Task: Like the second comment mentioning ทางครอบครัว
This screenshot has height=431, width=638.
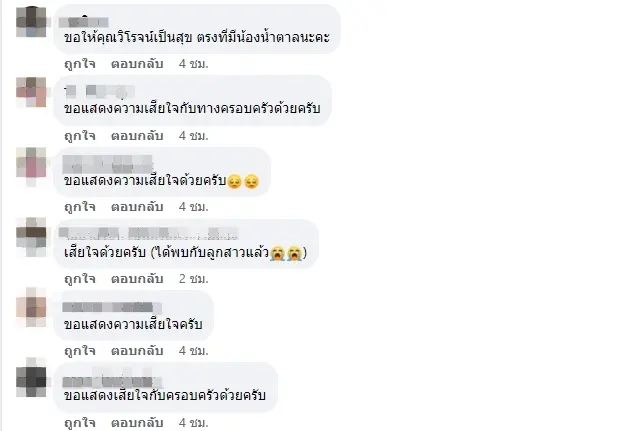Action: [x=80, y=136]
